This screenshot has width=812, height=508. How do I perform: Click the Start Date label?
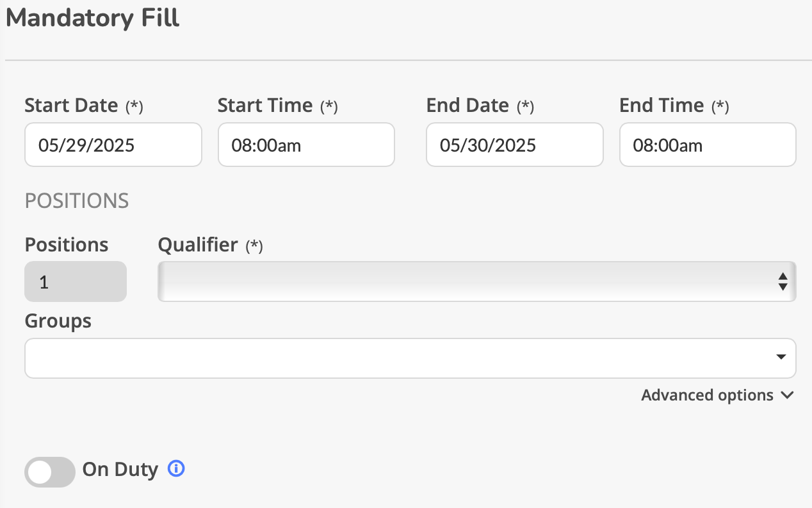click(x=71, y=105)
